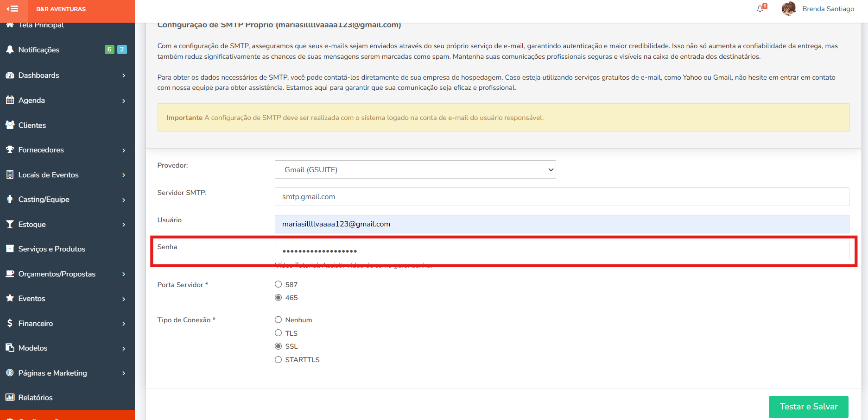Collapse the sidebar with the hamburger icon
The height and width of the screenshot is (420, 868).
click(x=13, y=9)
